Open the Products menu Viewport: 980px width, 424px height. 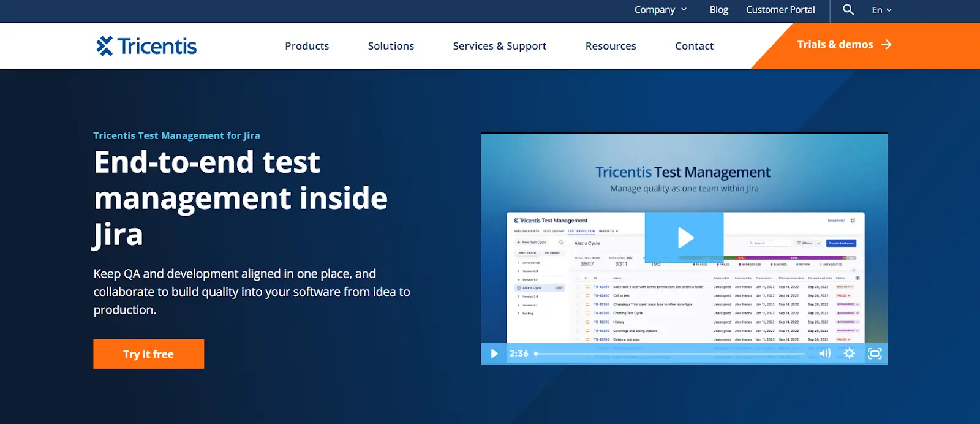(x=307, y=46)
